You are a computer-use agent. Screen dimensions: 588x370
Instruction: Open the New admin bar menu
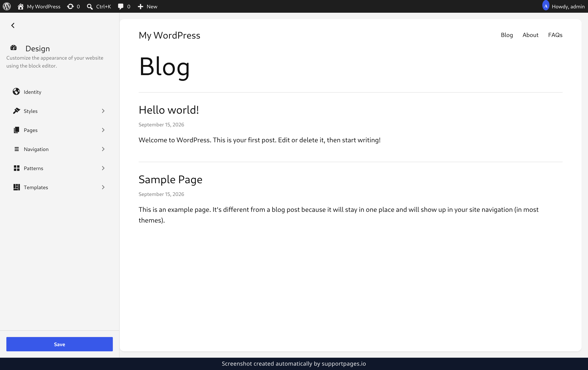coord(147,7)
